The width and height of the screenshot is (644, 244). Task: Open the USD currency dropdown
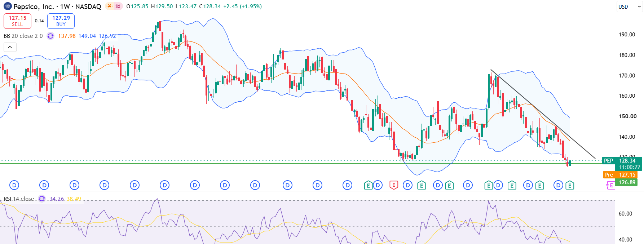pyautogui.click(x=629, y=6)
